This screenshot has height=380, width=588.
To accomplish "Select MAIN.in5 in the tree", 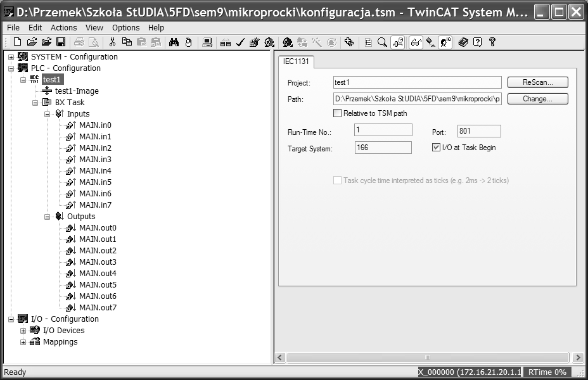I will [95, 182].
